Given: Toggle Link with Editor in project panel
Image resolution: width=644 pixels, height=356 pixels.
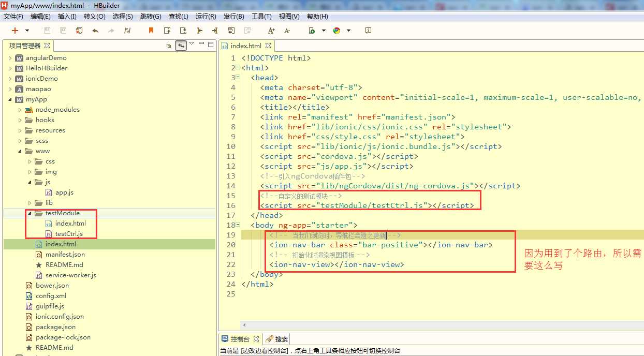Looking at the screenshot, I should click(x=181, y=46).
